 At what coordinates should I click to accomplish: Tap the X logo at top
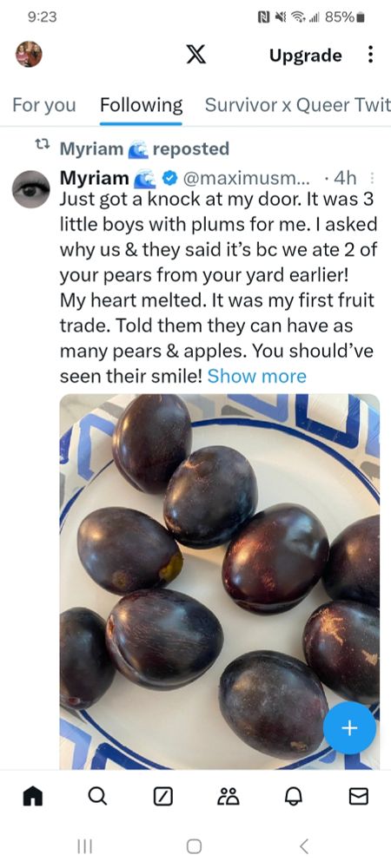[x=195, y=55]
